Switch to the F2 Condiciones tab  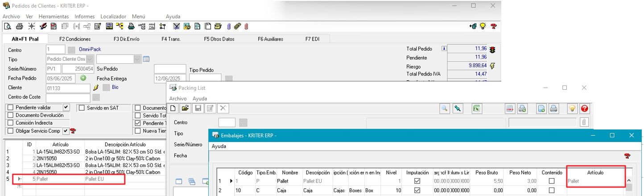tap(75, 39)
